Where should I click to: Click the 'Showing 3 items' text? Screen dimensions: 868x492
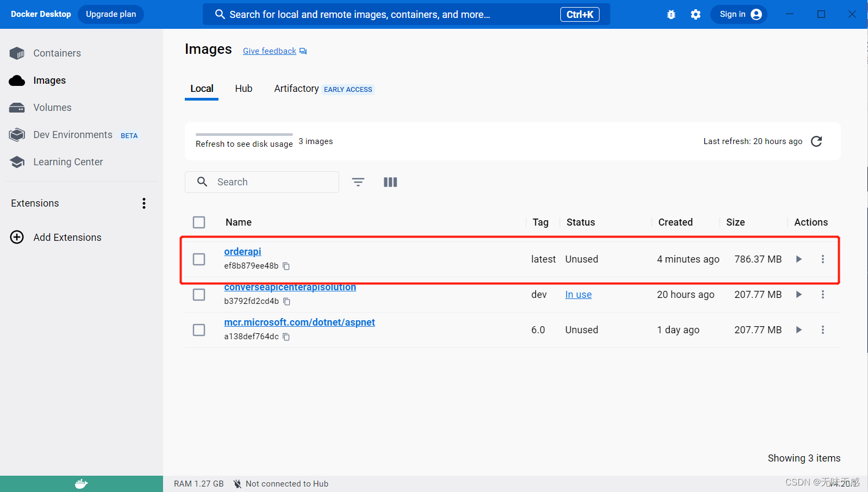coord(804,458)
